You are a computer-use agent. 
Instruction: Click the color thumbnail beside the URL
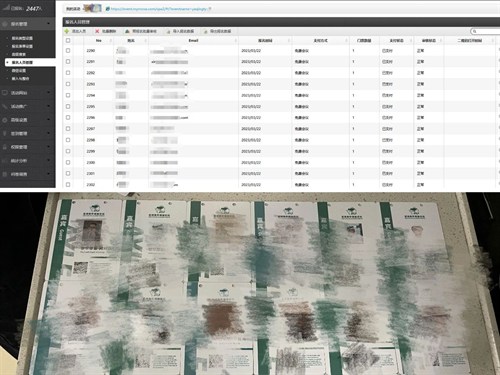tap(92, 8)
